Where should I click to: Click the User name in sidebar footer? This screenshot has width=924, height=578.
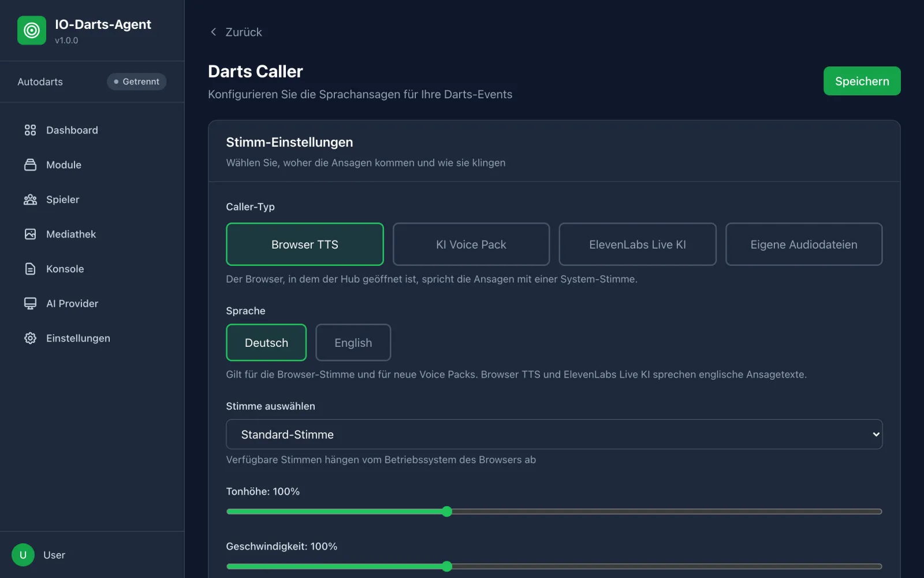(54, 555)
